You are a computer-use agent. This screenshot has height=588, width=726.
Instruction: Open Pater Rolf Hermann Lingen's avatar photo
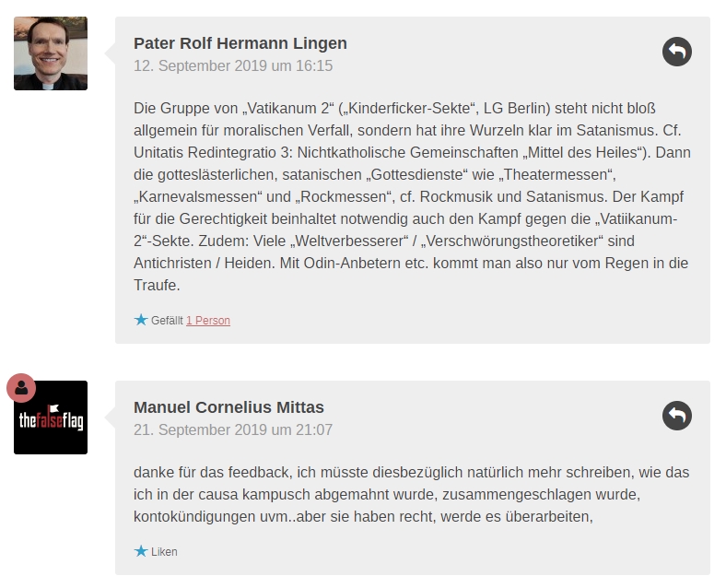[x=51, y=53]
